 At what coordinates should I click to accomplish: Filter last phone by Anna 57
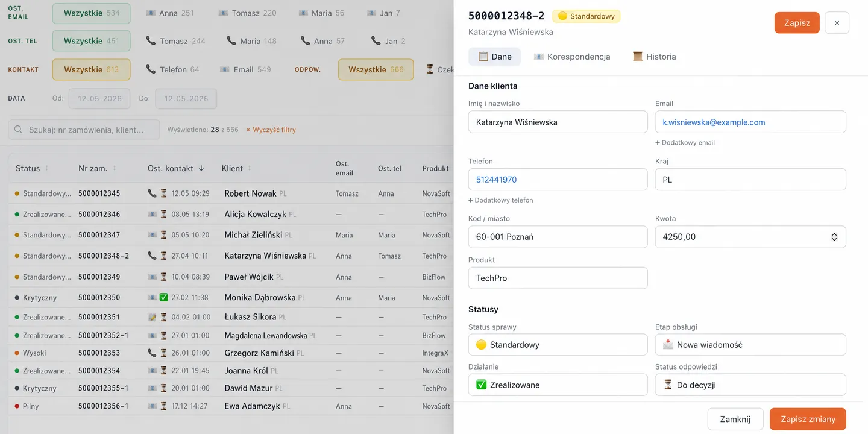322,41
